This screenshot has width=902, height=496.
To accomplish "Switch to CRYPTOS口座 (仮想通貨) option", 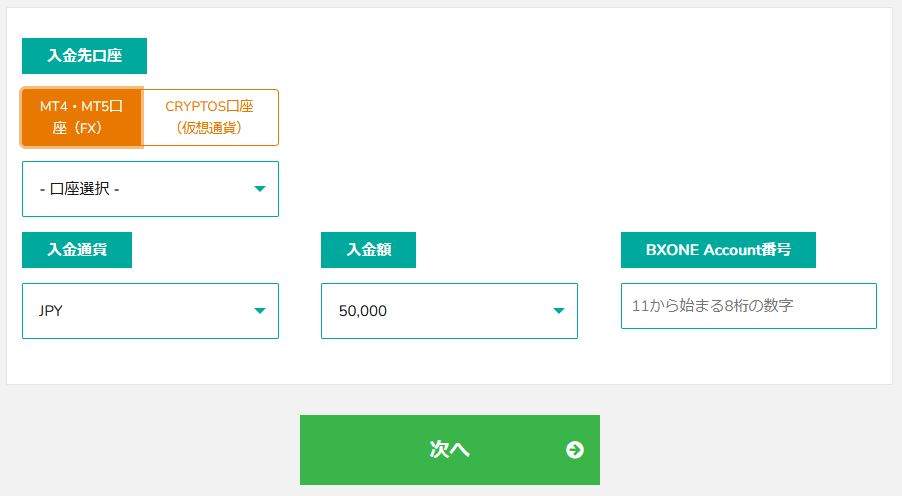I will click(x=210, y=117).
